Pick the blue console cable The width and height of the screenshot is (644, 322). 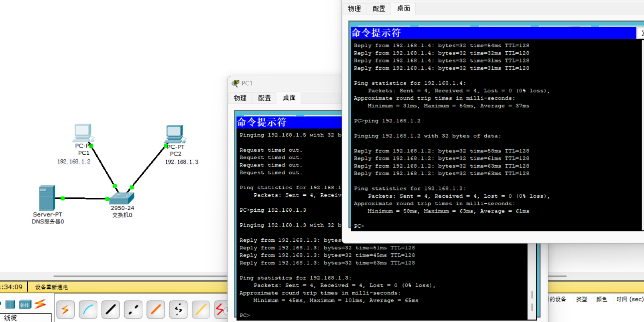88,310
